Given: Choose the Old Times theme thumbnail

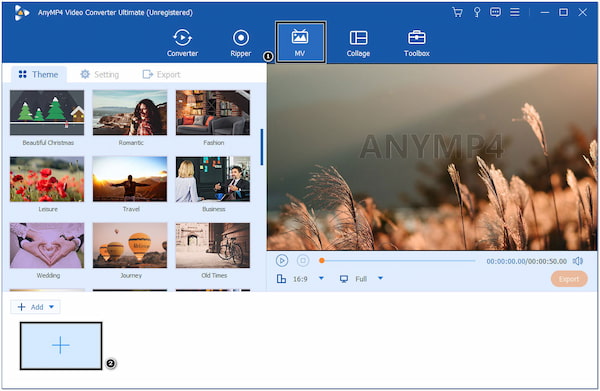Looking at the screenshot, I should point(213,245).
